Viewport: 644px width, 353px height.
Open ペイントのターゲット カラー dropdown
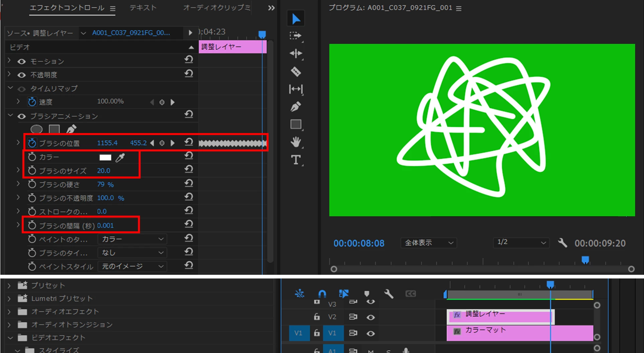[132, 239]
